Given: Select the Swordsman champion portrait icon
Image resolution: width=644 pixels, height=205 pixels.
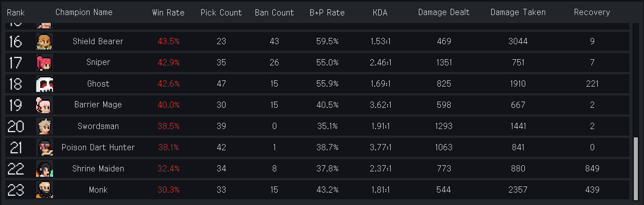Looking at the screenshot, I should pyautogui.click(x=44, y=126).
